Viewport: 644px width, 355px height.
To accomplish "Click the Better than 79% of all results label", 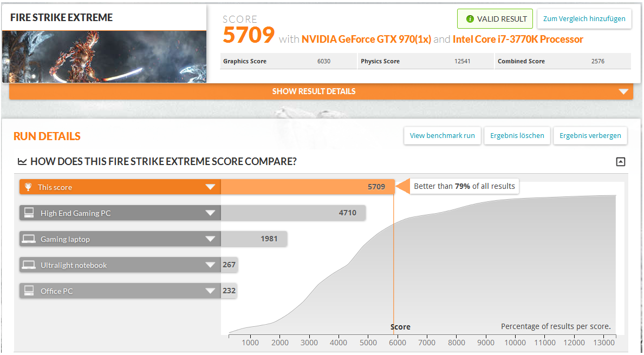I will [464, 186].
